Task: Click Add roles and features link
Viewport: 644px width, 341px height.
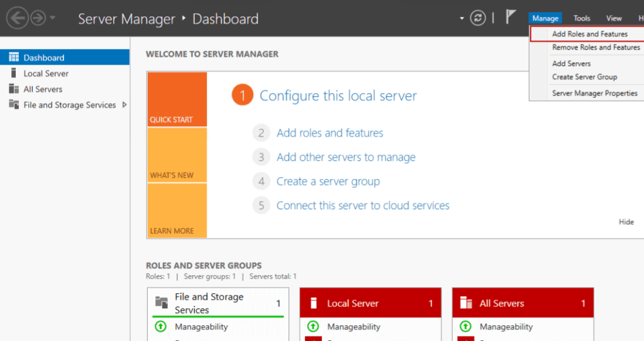Action: [x=330, y=133]
